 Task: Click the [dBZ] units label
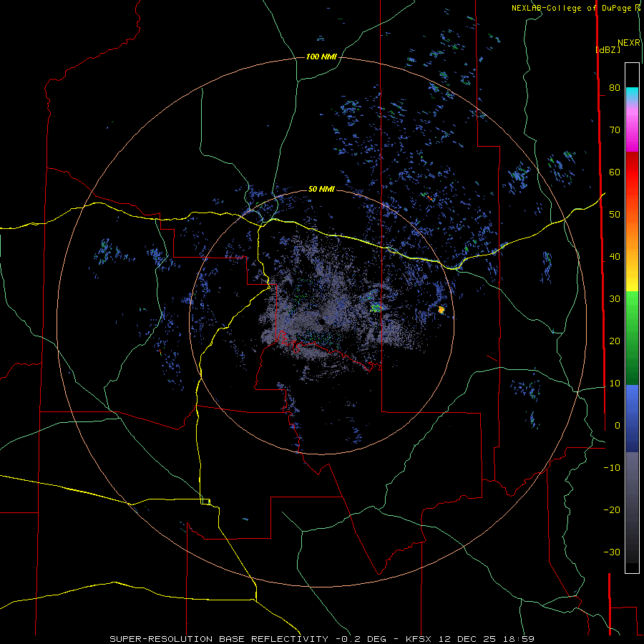coord(608,49)
